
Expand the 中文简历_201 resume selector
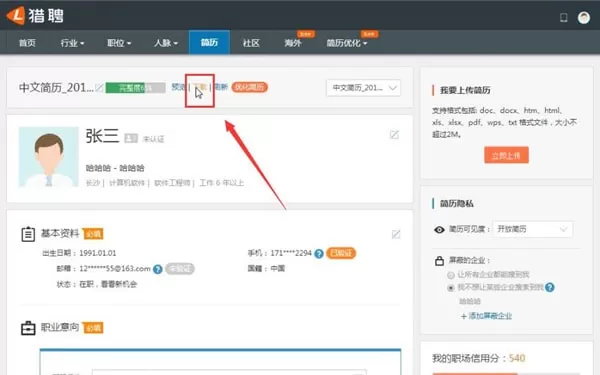(x=363, y=88)
